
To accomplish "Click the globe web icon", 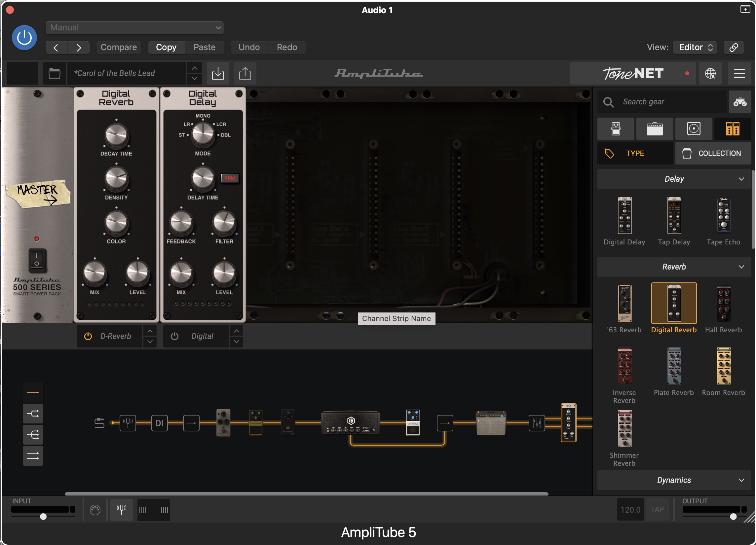I will point(710,73).
